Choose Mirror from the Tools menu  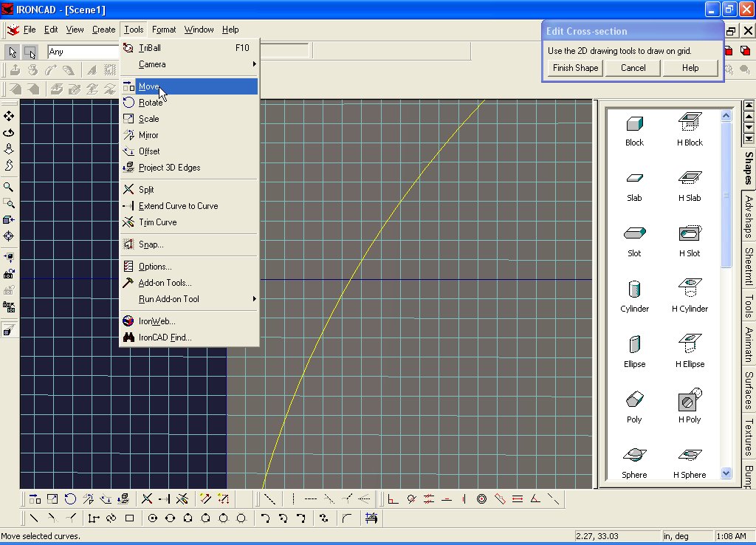[189, 135]
